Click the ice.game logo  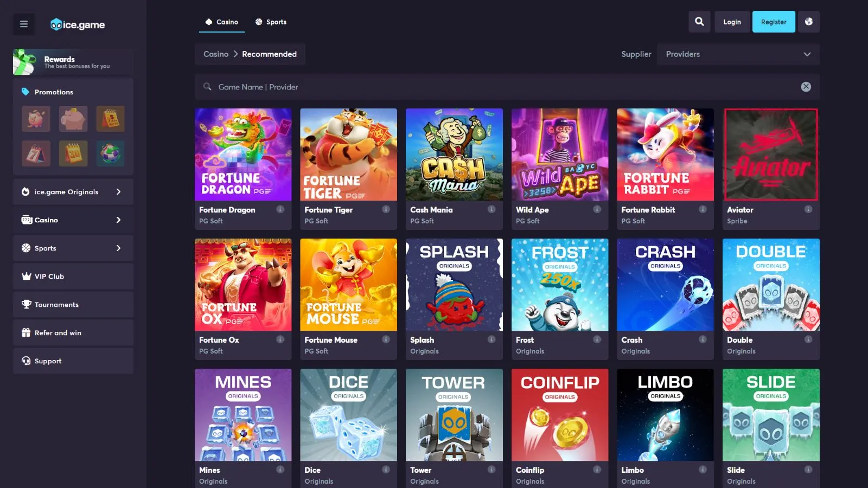(78, 24)
